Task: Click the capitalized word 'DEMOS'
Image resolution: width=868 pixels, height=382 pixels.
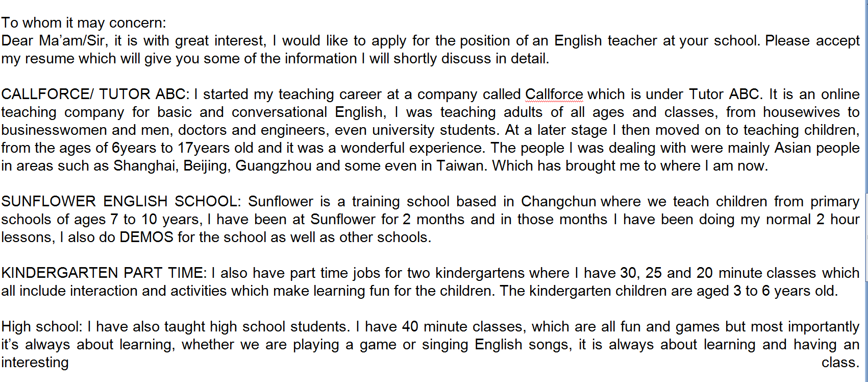Action: (146, 237)
